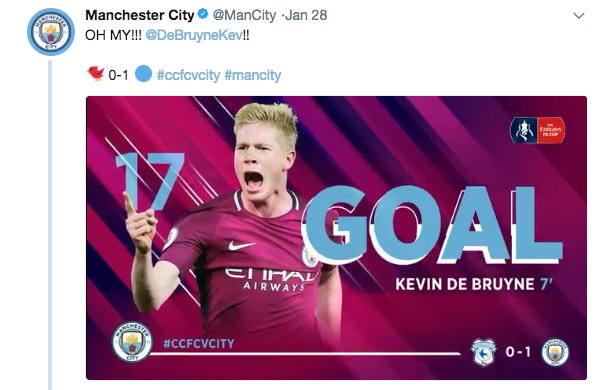
Task: Click the #mancity hashtag link
Action: 253,75
